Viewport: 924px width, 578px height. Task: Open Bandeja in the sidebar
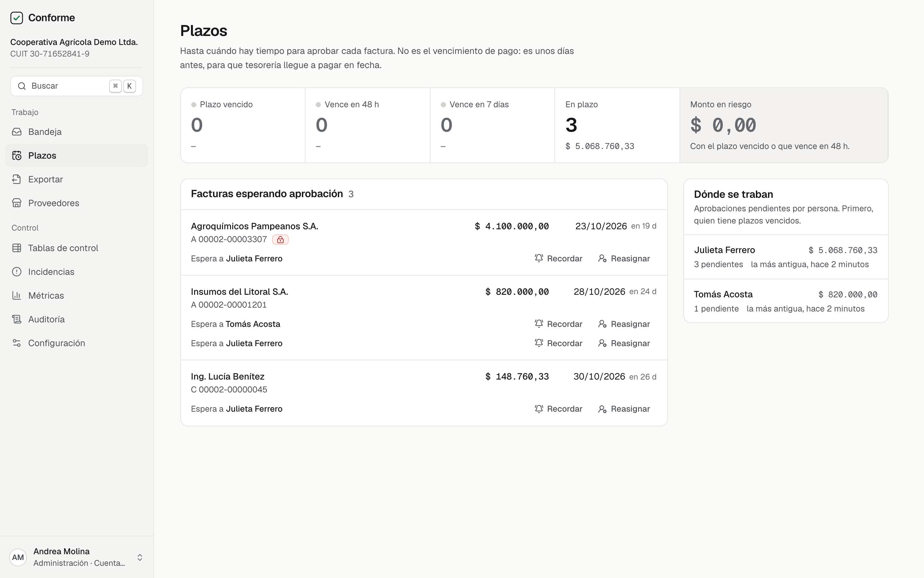click(x=76, y=132)
